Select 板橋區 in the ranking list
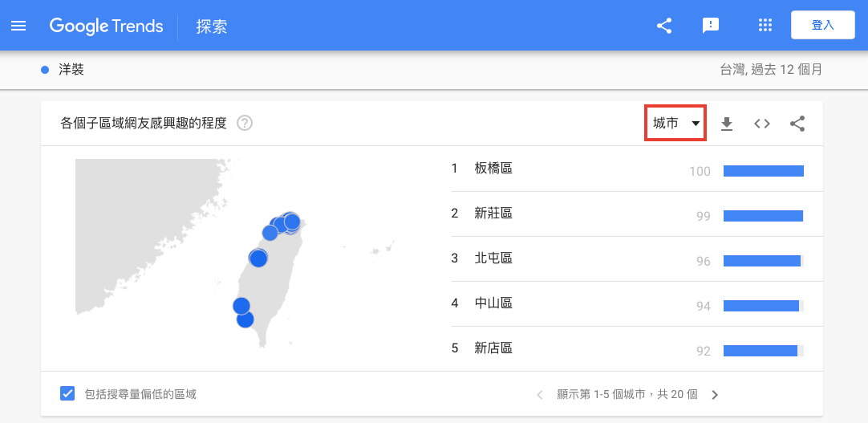 point(493,169)
